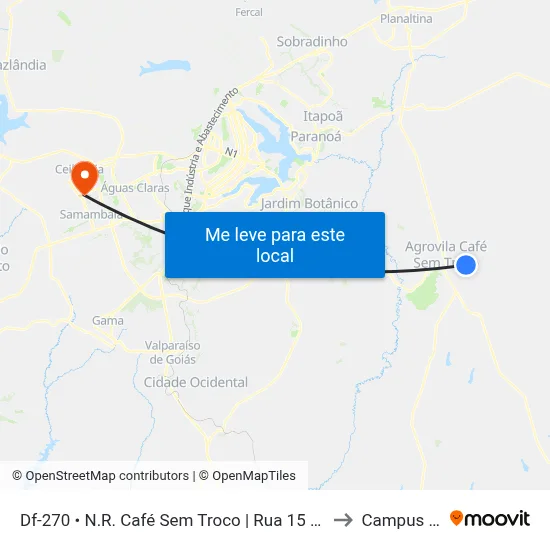550x550 pixels.
Task: Click the Df-270 Café Sem Troco origin text
Action: click(x=170, y=520)
